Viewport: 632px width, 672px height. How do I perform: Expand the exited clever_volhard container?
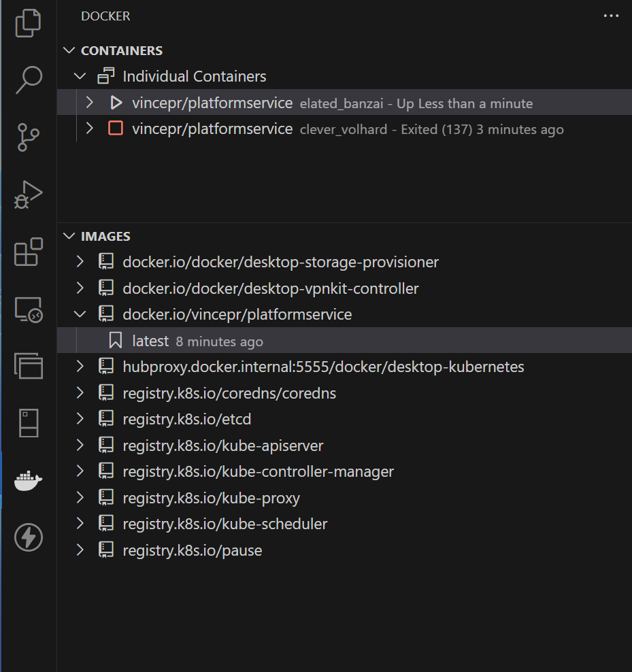89,129
